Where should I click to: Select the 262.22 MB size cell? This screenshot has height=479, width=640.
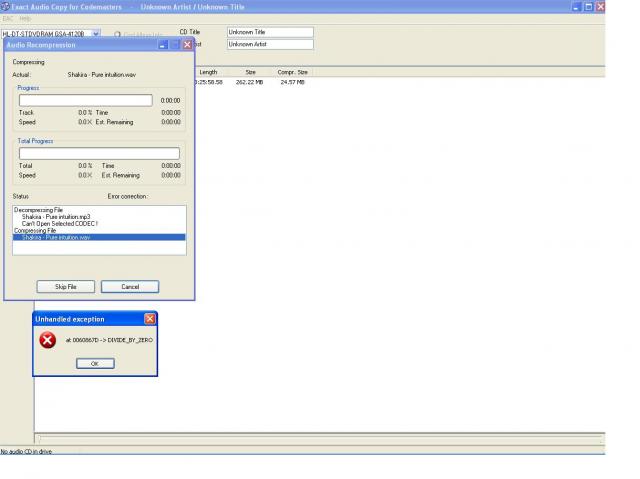(x=249, y=82)
